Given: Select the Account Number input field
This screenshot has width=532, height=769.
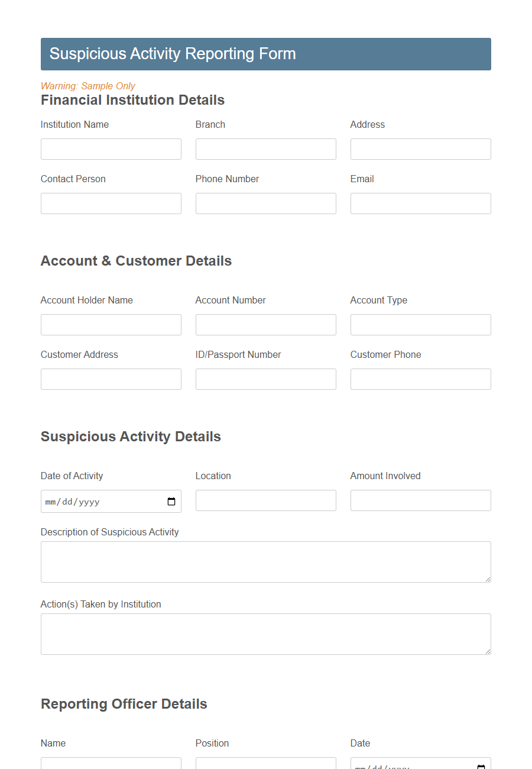Looking at the screenshot, I should [265, 324].
